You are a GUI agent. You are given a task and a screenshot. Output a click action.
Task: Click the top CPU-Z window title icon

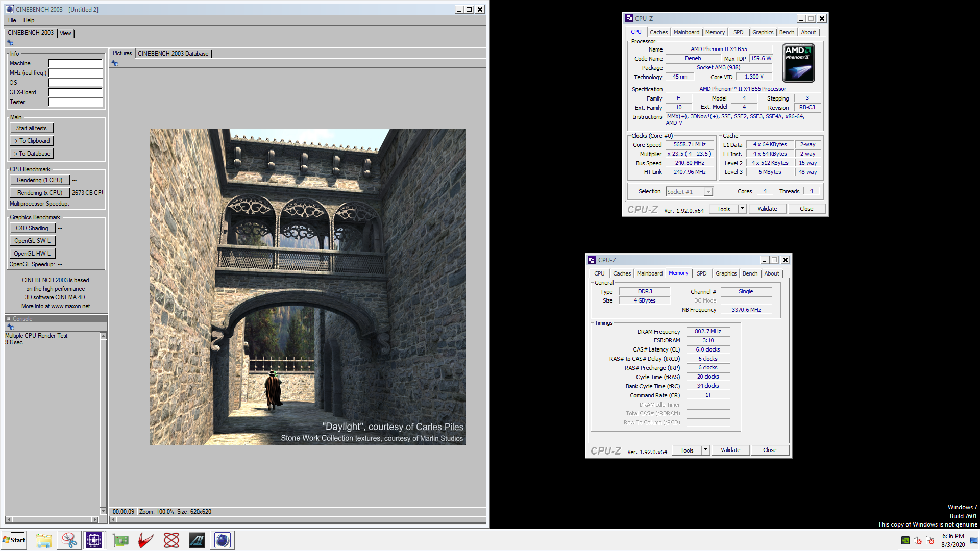[629, 18]
